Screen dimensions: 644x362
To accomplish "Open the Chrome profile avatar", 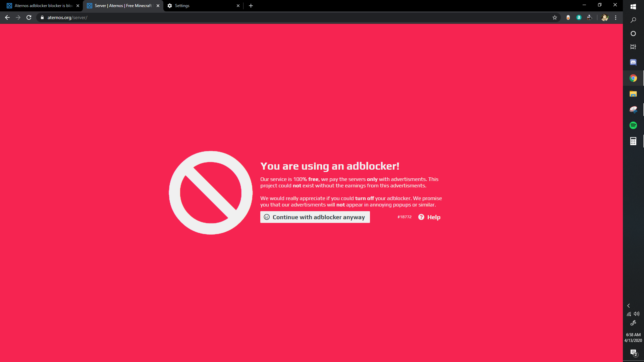I will [605, 17].
